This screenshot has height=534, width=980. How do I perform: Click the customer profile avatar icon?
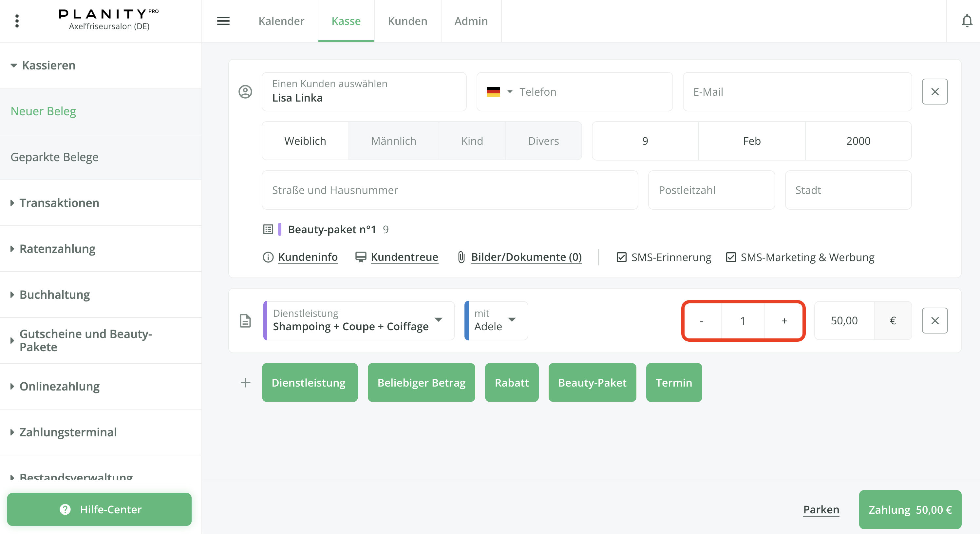245,92
